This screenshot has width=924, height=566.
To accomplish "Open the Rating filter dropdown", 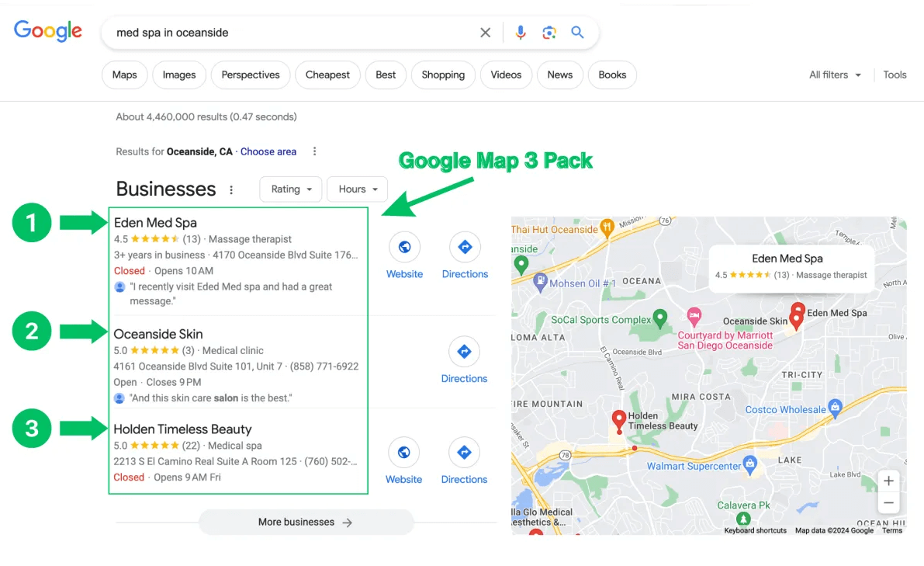I will coord(290,189).
